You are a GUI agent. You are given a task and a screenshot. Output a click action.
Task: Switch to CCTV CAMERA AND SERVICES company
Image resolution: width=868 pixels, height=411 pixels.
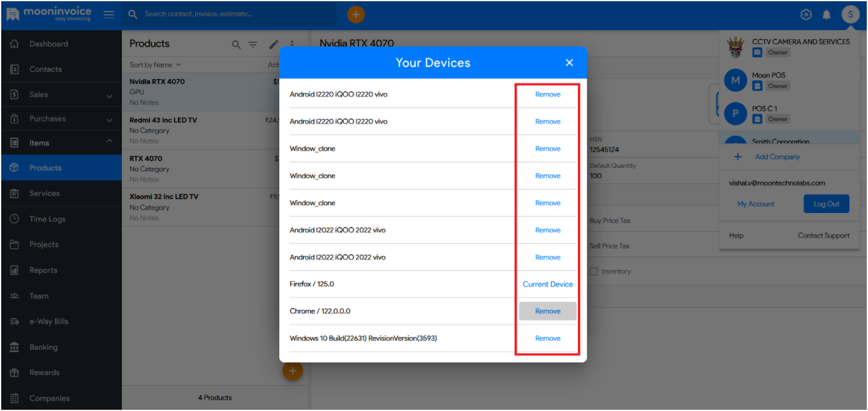point(789,47)
